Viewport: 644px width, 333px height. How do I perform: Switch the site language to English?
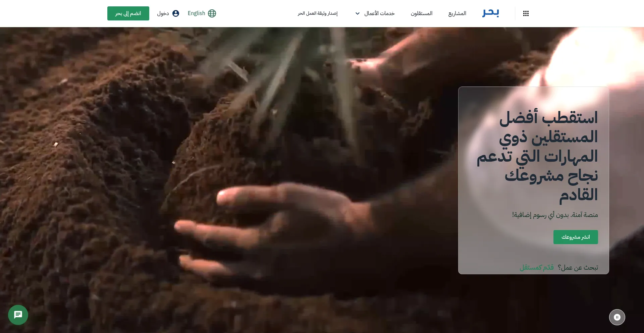pyautogui.click(x=196, y=13)
